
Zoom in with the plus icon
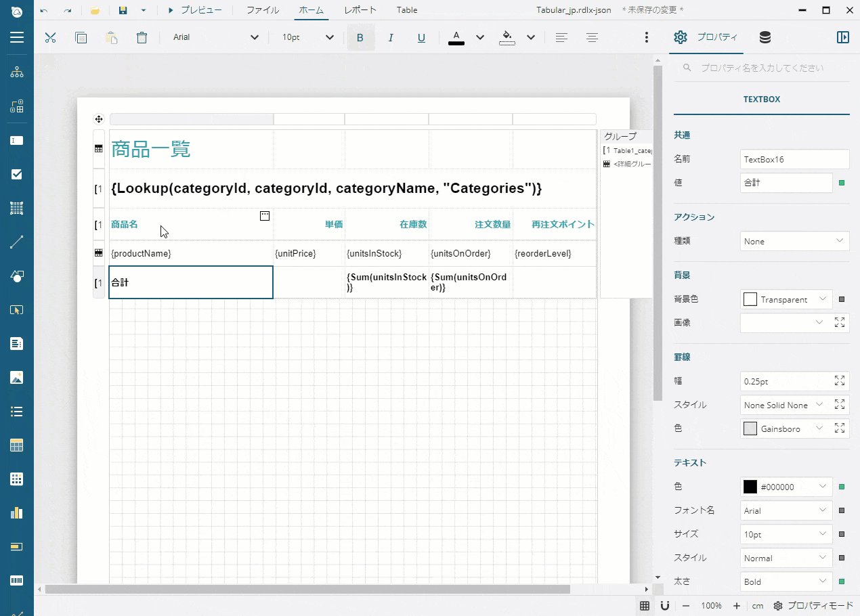[x=737, y=606]
